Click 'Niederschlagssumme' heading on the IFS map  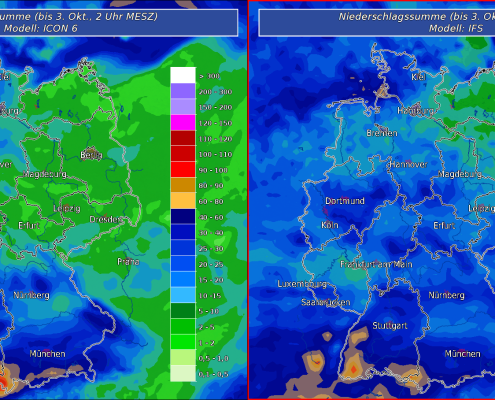coord(392,17)
